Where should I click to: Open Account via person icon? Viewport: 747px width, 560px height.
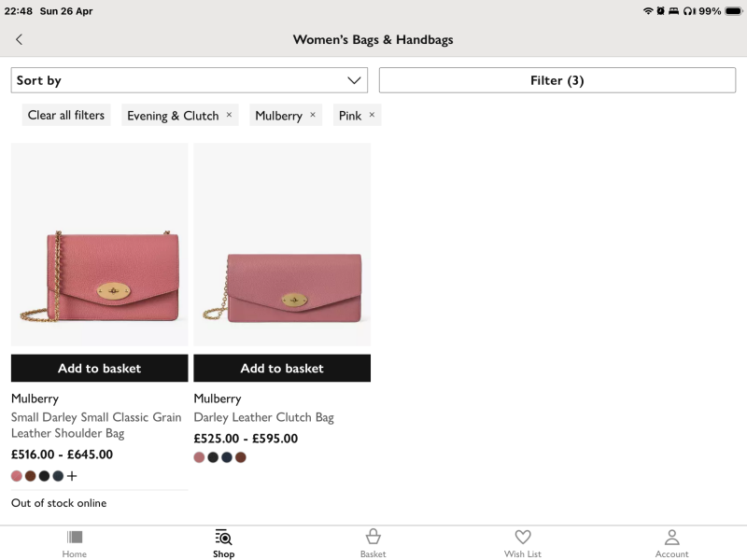point(671,539)
